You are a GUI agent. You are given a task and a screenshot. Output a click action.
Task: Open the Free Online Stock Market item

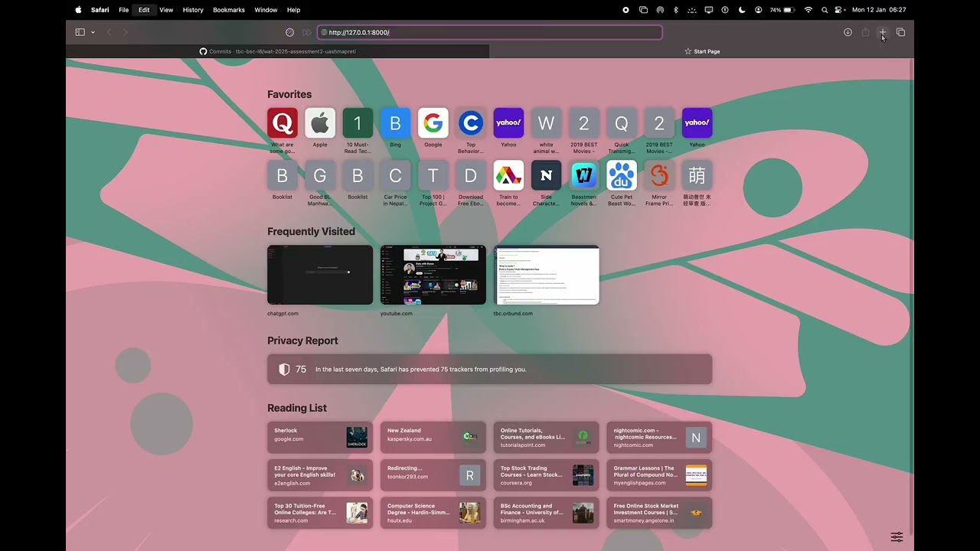[x=660, y=513]
